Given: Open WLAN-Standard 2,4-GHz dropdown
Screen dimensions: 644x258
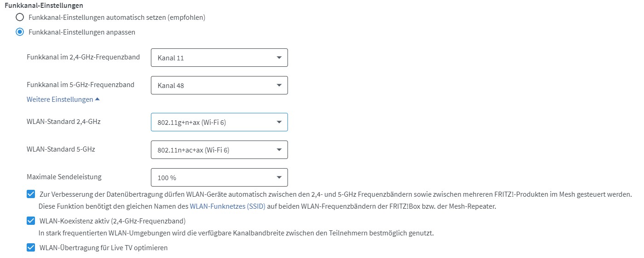Looking at the screenshot, I should 219,122.
